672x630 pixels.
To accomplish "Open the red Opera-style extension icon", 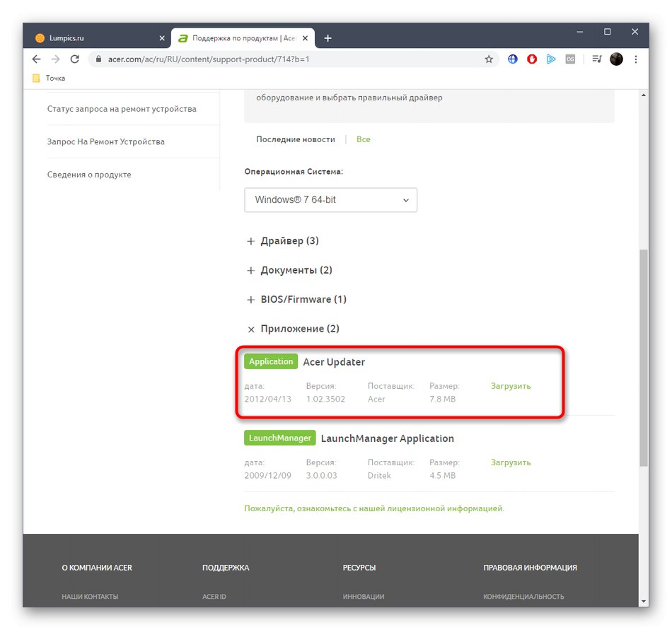I will pyautogui.click(x=532, y=59).
